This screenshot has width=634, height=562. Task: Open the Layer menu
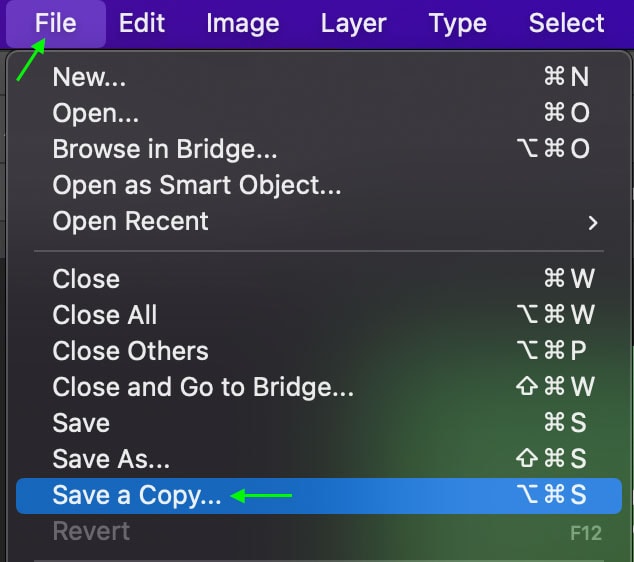point(353,23)
